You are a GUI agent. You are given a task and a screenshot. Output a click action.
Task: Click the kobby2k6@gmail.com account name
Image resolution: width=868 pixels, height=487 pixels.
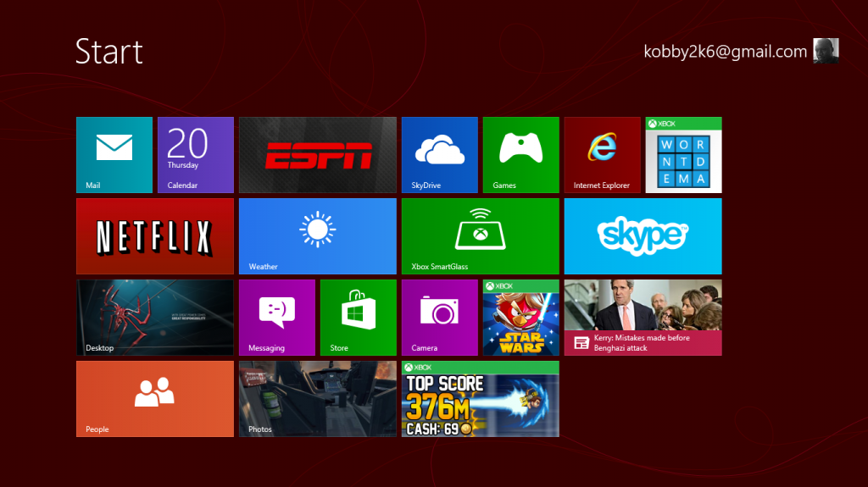click(726, 52)
